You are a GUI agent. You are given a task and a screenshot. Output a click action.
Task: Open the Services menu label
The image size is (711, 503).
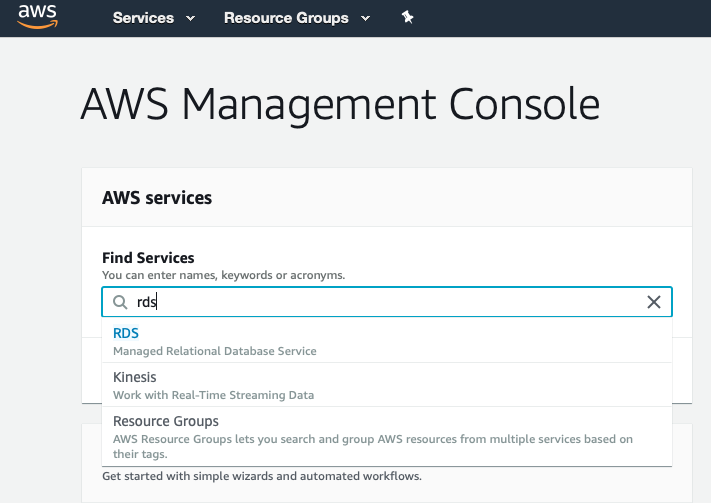pos(143,18)
